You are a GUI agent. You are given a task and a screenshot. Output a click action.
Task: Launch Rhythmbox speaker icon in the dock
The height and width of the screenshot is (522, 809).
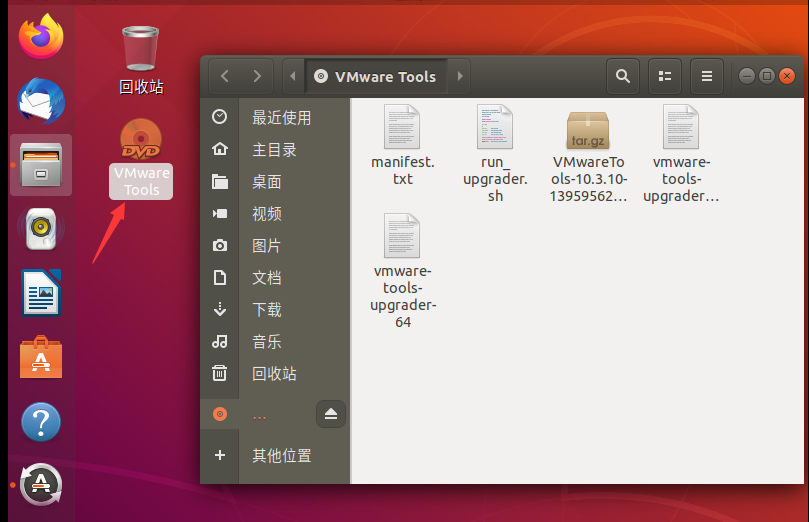click(x=41, y=229)
